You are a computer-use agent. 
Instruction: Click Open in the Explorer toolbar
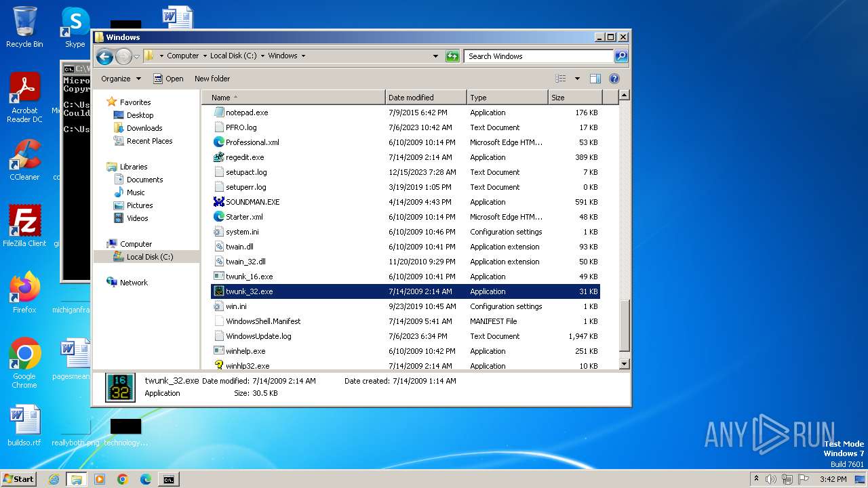168,79
